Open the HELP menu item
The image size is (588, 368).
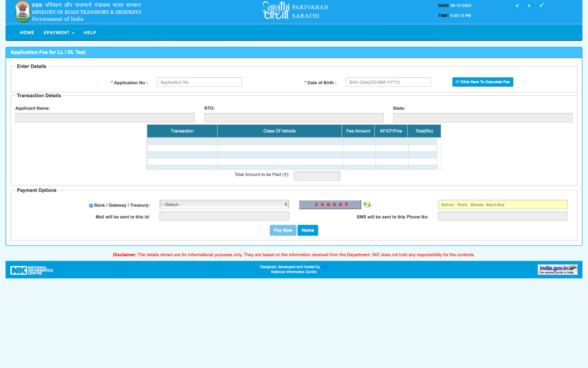click(x=90, y=33)
